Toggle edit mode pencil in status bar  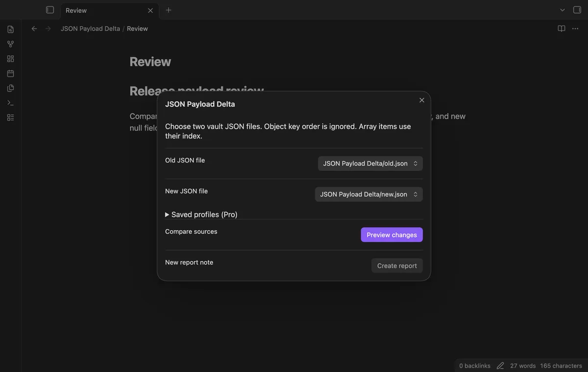pos(500,366)
